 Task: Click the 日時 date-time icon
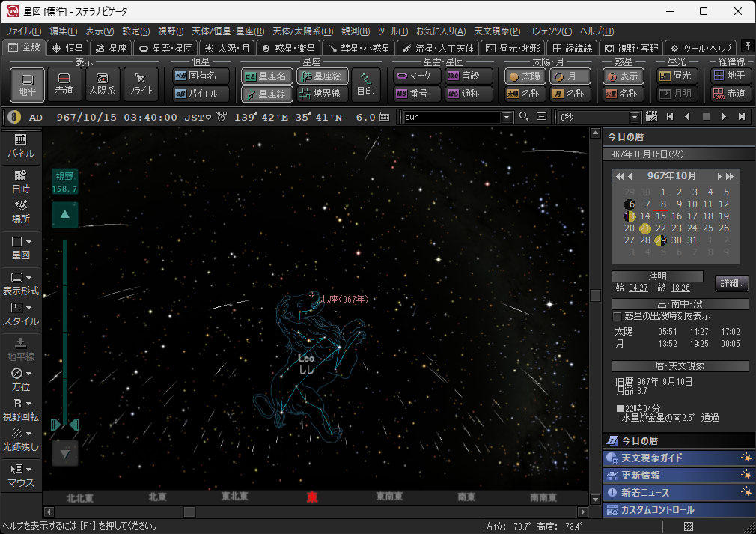click(x=21, y=181)
